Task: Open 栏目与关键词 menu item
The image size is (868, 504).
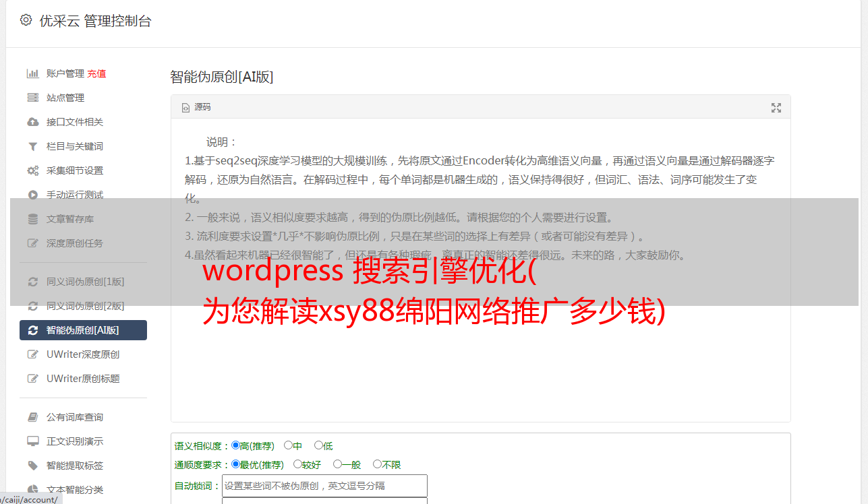Action: pos(75,146)
